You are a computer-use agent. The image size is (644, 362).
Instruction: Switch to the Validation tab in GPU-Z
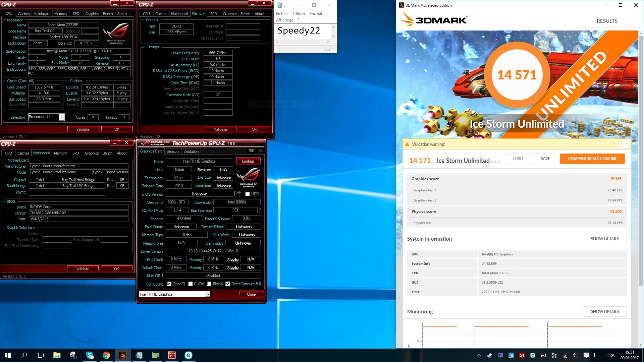point(191,152)
